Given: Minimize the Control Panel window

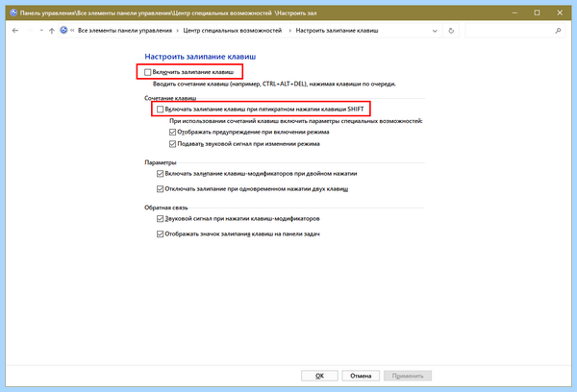Looking at the screenshot, I should coord(514,12).
